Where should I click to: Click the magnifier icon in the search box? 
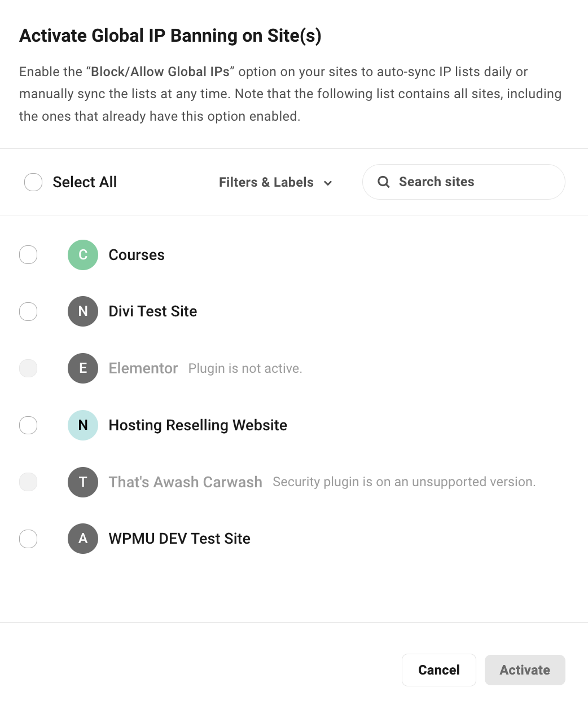(384, 182)
